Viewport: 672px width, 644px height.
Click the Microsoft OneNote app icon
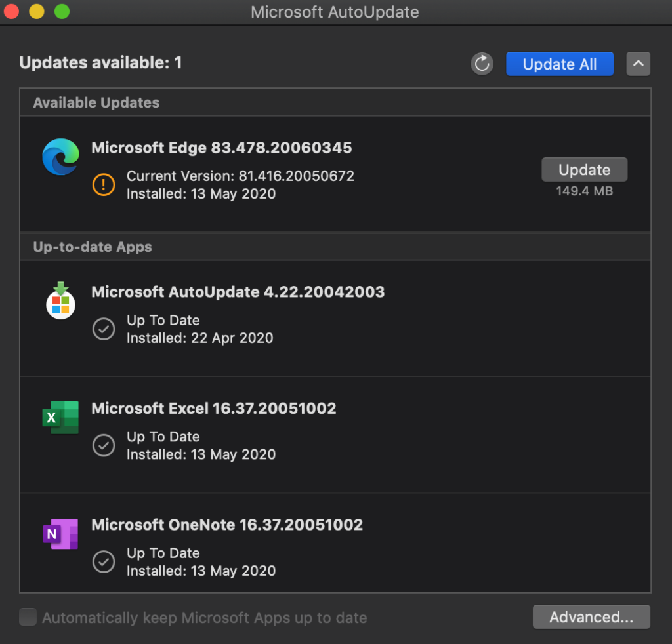click(60, 534)
